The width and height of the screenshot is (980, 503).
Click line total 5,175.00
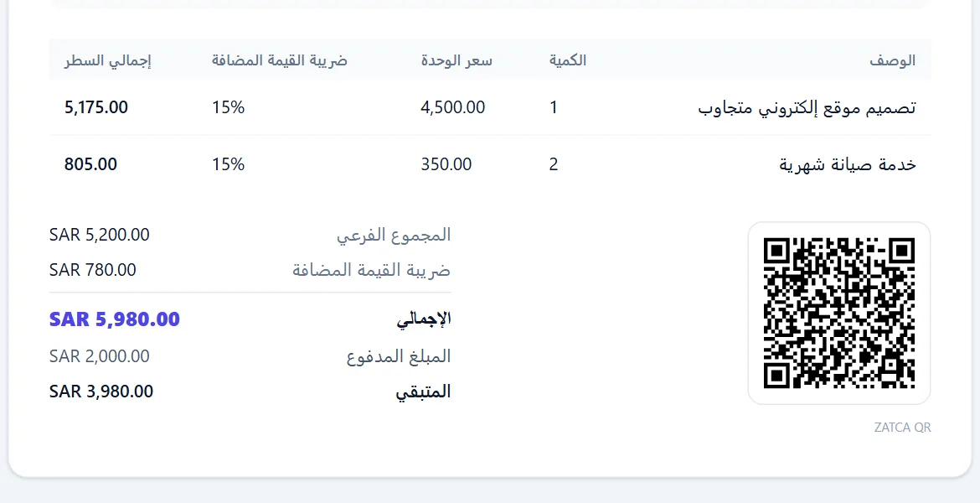pos(96,107)
